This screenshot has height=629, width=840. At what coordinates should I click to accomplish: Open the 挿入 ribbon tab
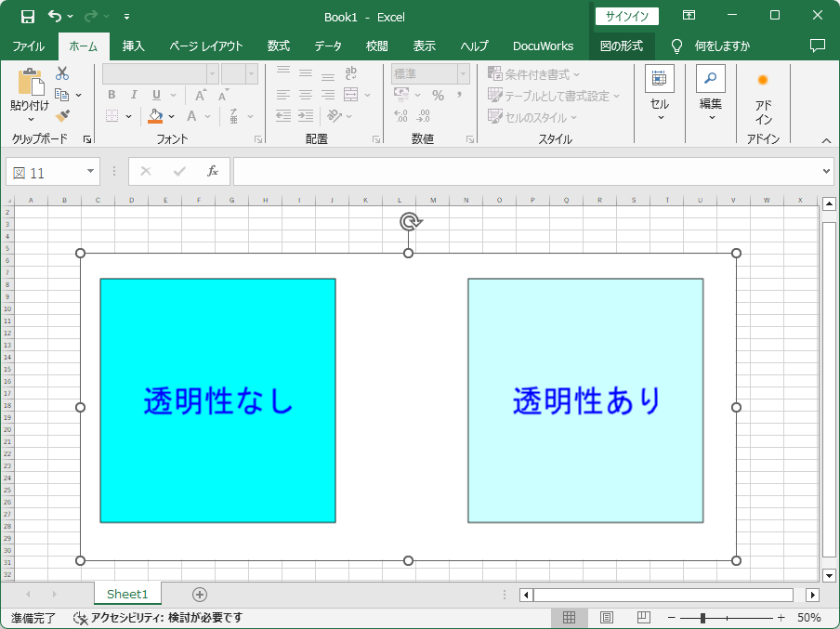134,46
